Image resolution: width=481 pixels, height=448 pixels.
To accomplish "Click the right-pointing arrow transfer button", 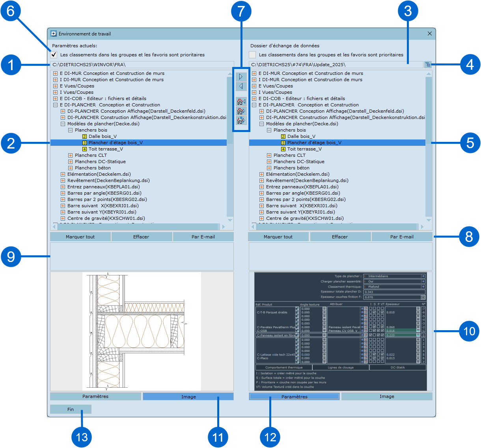I will click(x=241, y=77).
